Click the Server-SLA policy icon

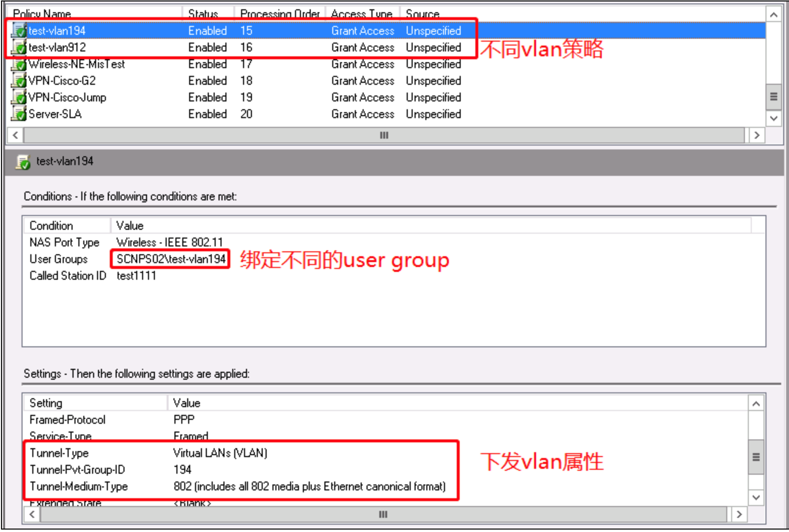tap(19, 114)
